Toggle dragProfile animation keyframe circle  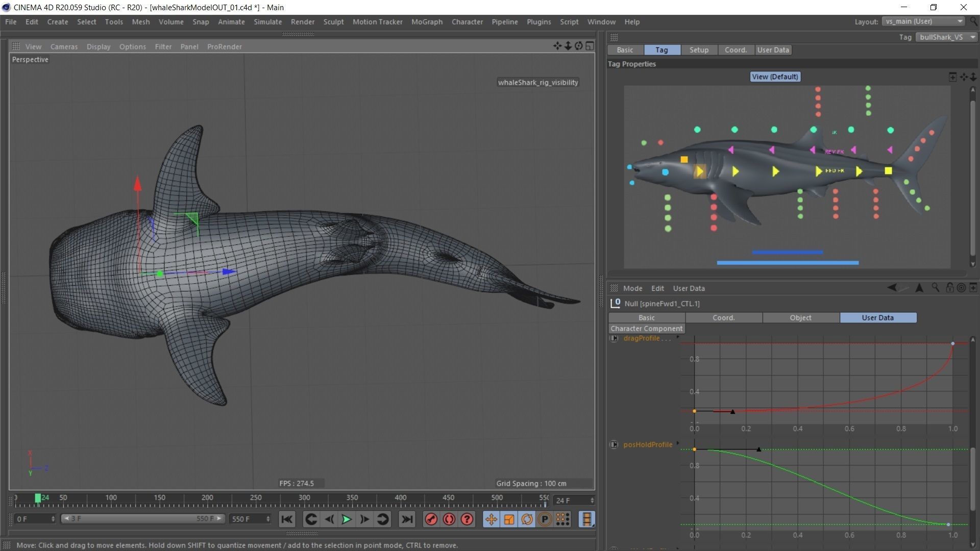[614, 338]
